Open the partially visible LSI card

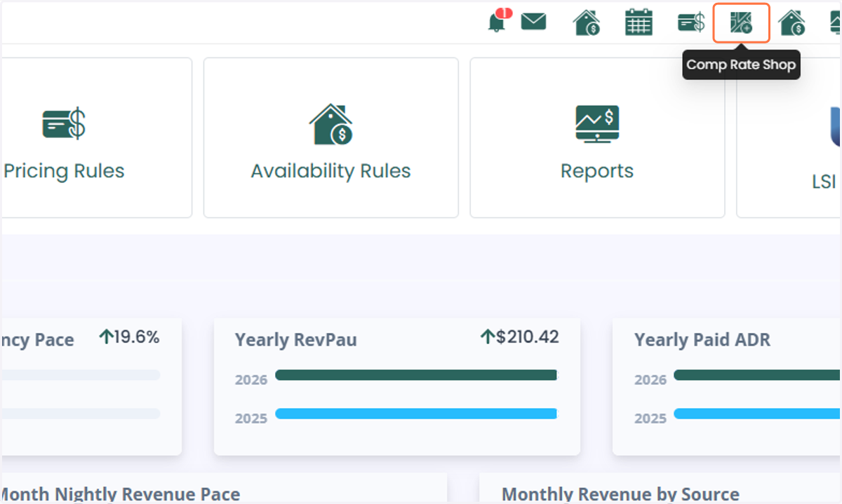pos(789,137)
